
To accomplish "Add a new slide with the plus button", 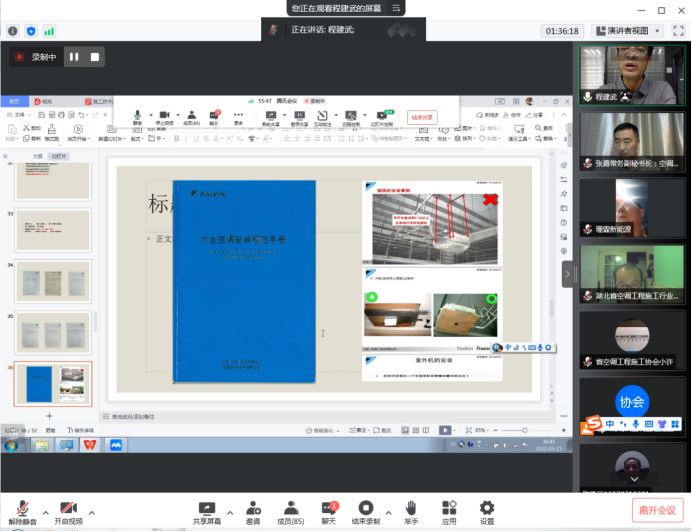I will click(49, 416).
